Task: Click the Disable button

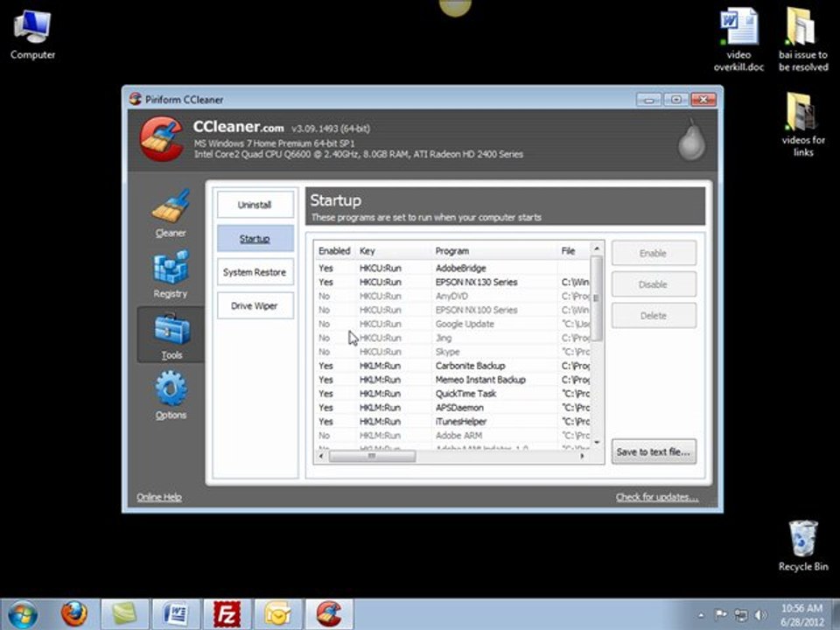Action: [654, 284]
